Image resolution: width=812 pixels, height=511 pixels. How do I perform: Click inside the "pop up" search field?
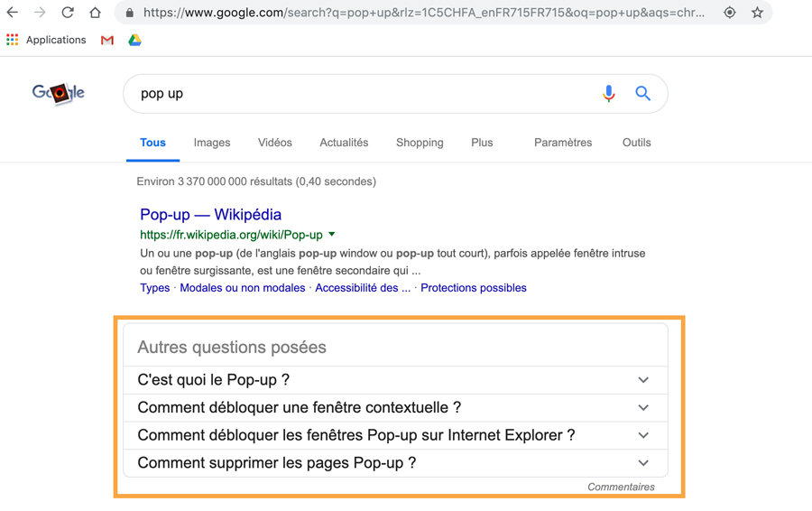(x=363, y=93)
